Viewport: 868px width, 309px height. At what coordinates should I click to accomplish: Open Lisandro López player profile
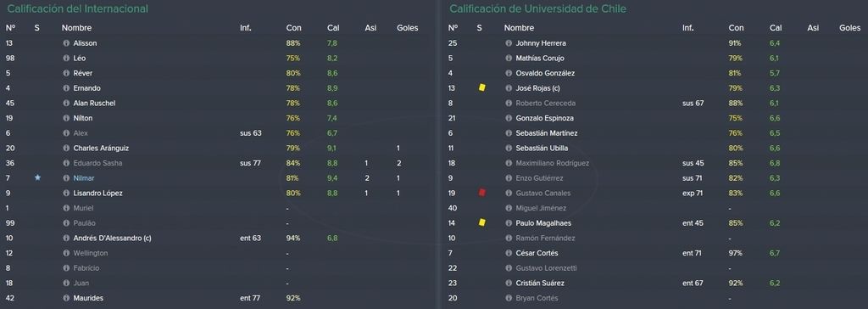tap(98, 193)
